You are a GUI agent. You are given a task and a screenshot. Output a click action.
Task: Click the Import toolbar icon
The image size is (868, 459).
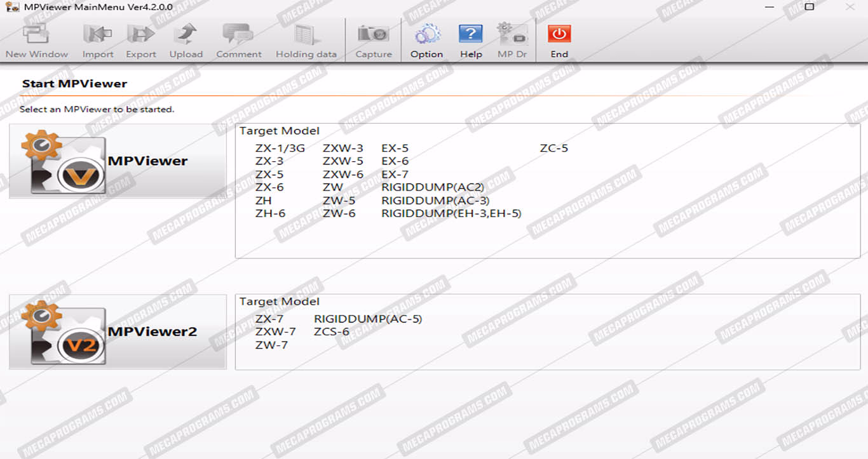(x=98, y=41)
